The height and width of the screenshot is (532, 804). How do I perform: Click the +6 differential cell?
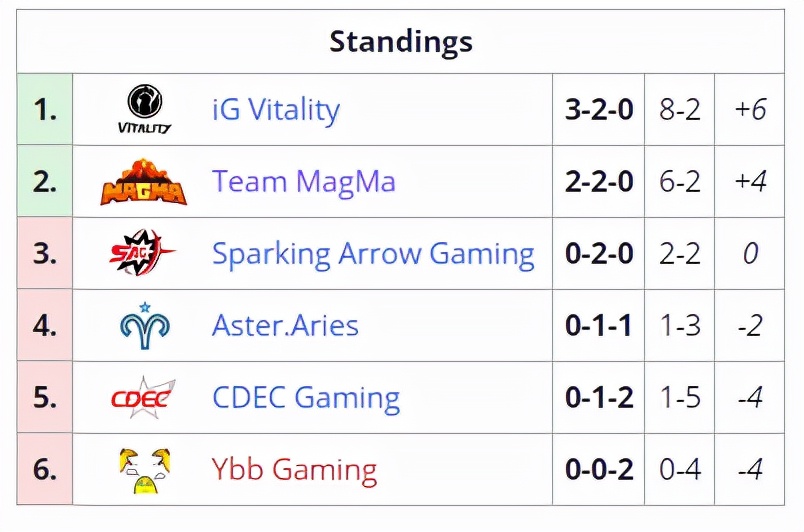pos(750,110)
